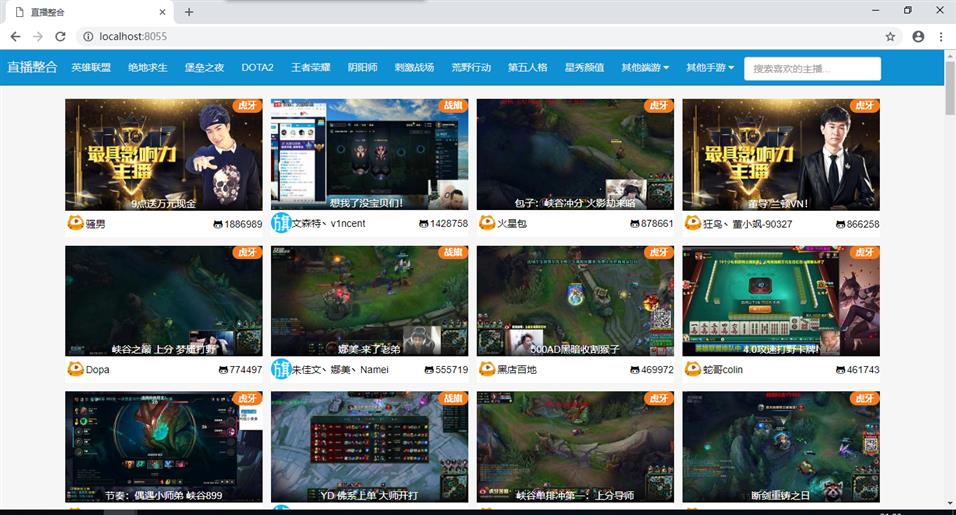Open the stream thumbnail 董导 兰博VN!
The width and height of the screenshot is (956, 515).
[781, 155]
